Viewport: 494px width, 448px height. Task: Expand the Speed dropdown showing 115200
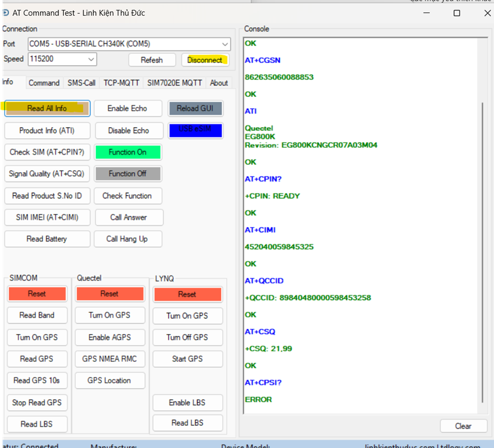(91, 59)
